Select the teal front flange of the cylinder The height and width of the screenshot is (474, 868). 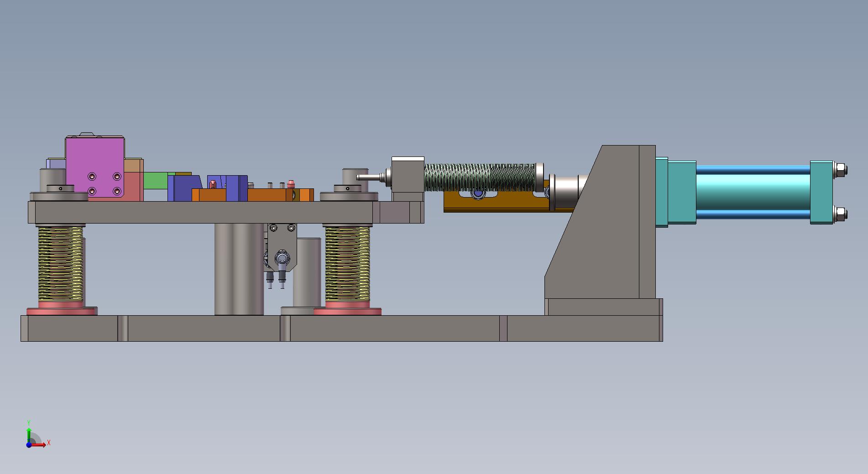click(676, 192)
